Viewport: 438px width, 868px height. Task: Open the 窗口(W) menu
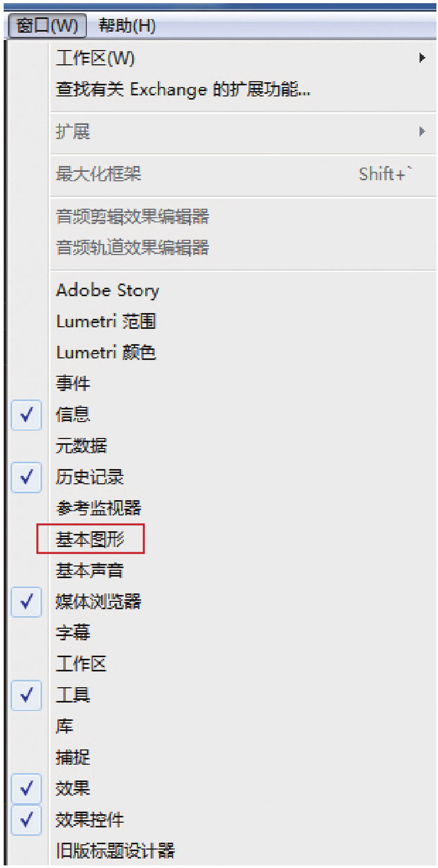tap(47, 25)
